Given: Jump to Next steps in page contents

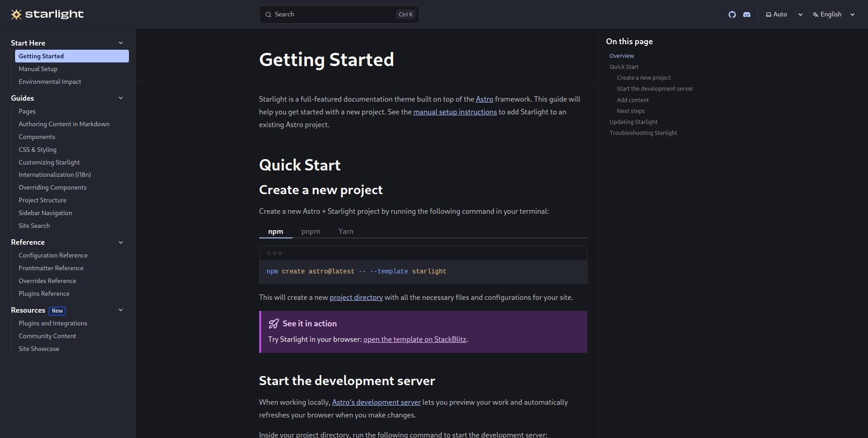Looking at the screenshot, I should (631, 111).
